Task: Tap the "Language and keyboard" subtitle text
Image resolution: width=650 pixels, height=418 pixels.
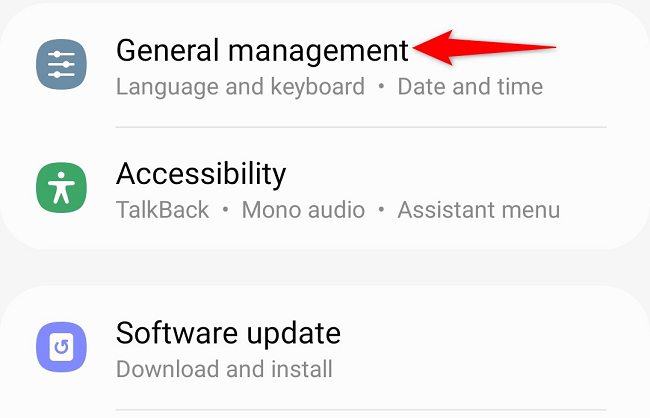Action: 240,87
